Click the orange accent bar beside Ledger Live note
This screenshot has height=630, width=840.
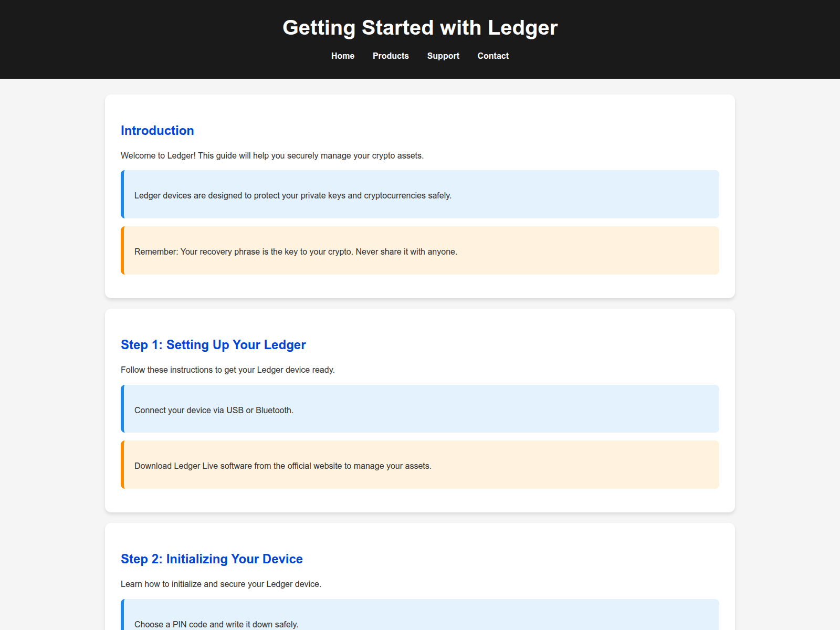coord(122,465)
